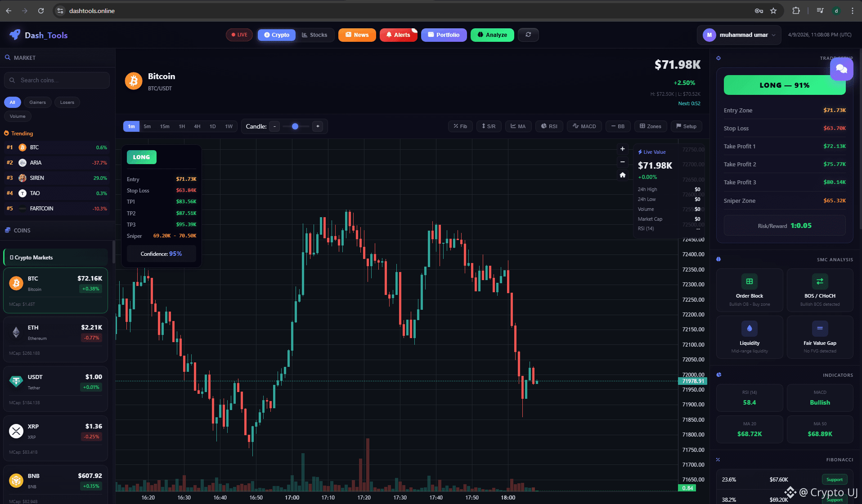Click the LONG — 91% signal banner
This screenshot has height=504, width=862.
point(785,85)
